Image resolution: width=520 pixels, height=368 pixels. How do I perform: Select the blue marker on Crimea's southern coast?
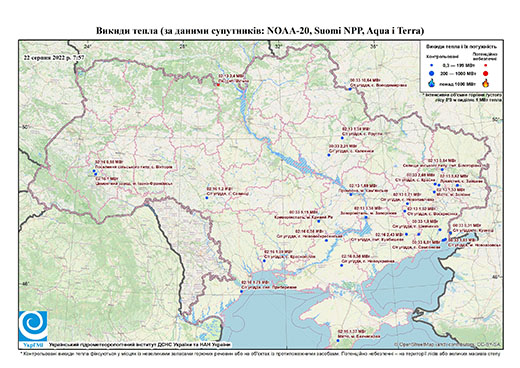point(338,340)
